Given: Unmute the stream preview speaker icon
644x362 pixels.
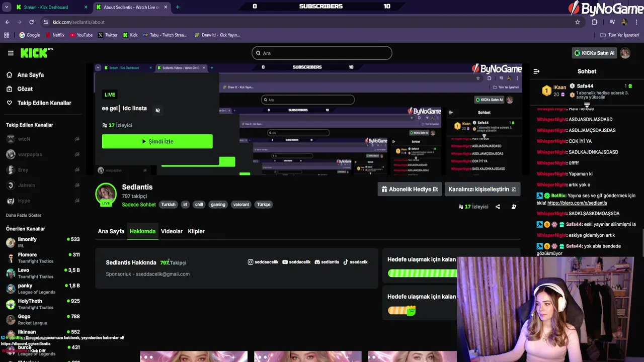Looking at the screenshot, I should coord(157,110).
